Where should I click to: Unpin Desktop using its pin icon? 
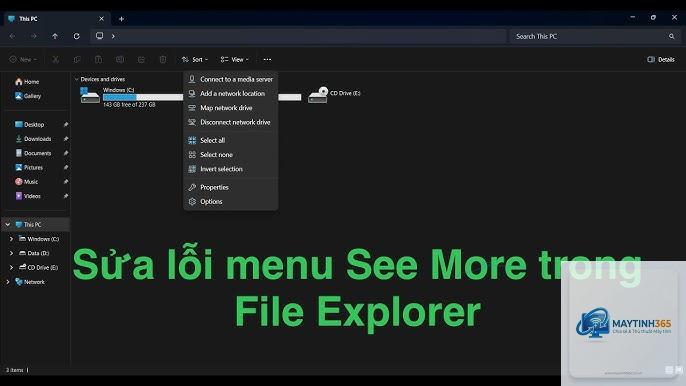pos(66,125)
